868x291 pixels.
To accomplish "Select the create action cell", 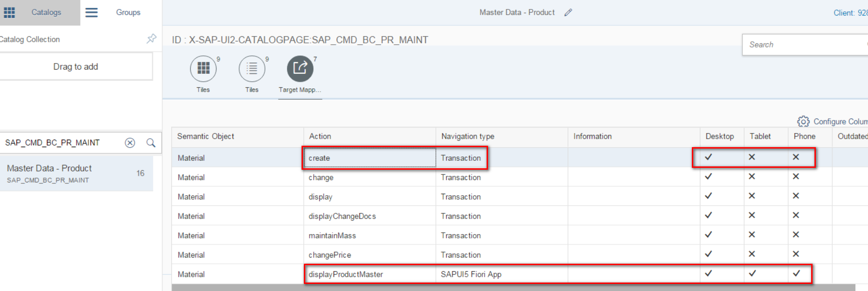I will pos(370,158).
